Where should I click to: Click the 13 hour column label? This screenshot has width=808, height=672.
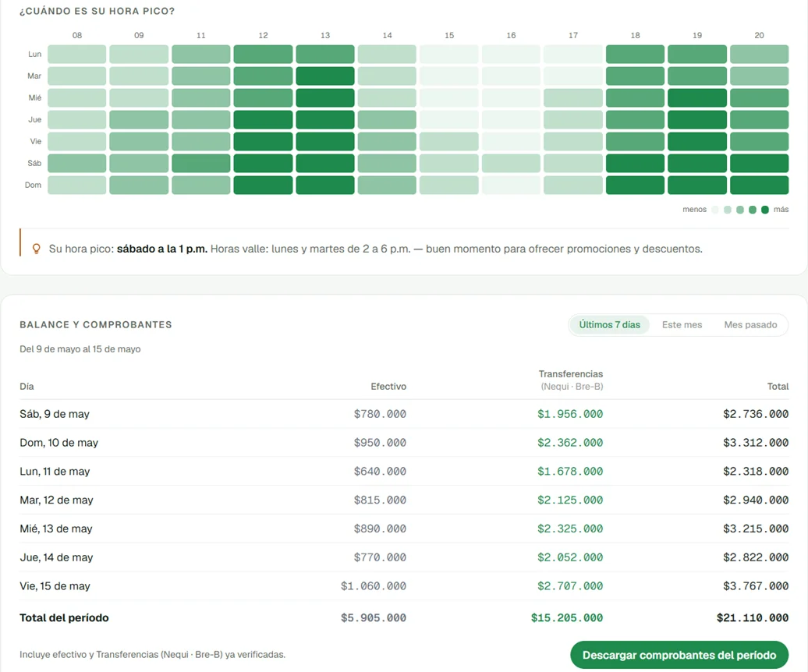click(x=325, y=36)
